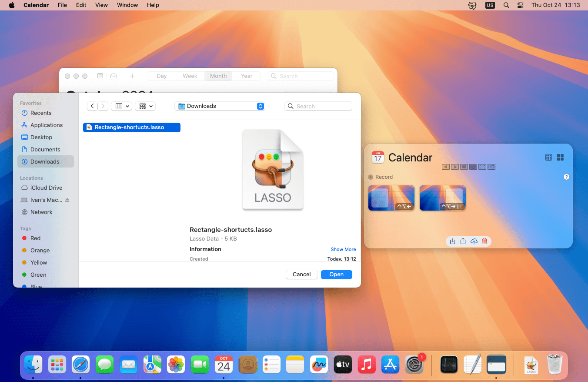Click the plus add-event button in Calendar window
Viewport: 588px width, 382px height.
[132, 76]
